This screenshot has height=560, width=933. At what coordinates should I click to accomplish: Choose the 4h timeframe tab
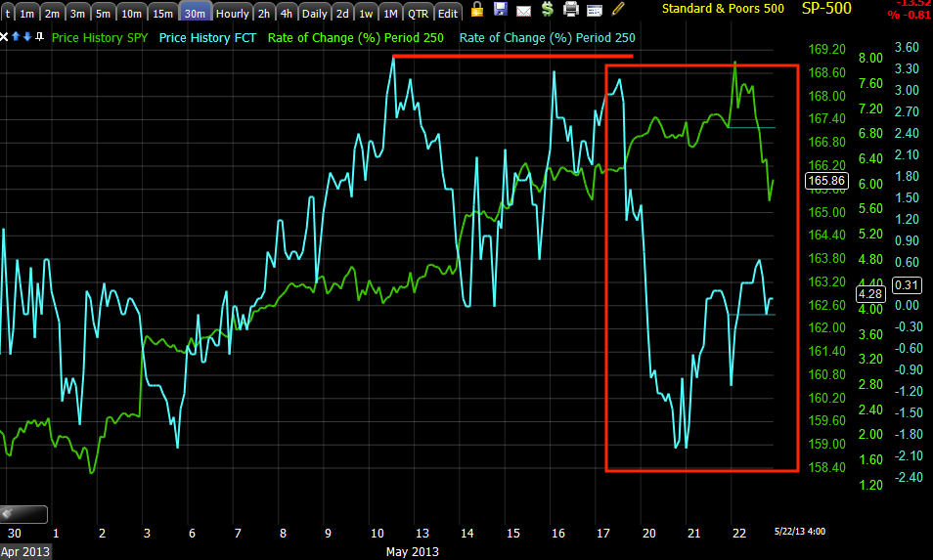tap(287, 13)
